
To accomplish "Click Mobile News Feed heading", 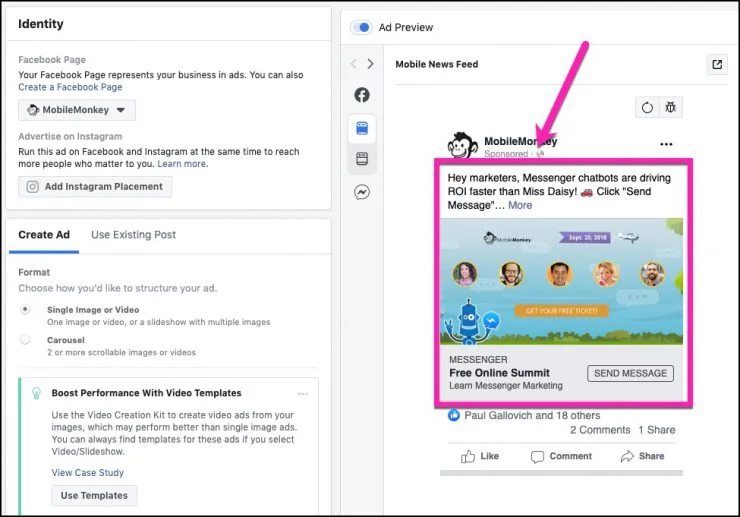I will (437, 64).
